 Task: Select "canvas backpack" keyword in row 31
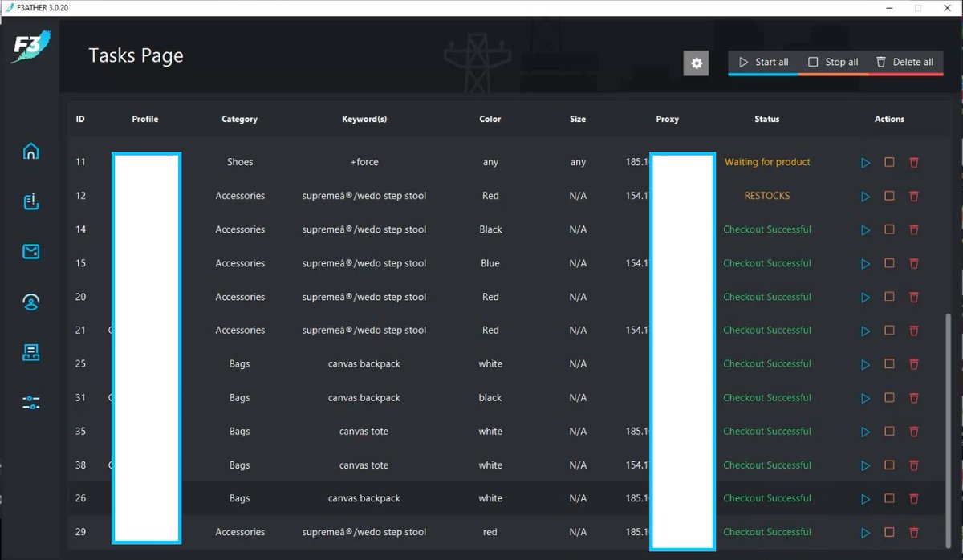pyautogui.click(x=364, y=398)
